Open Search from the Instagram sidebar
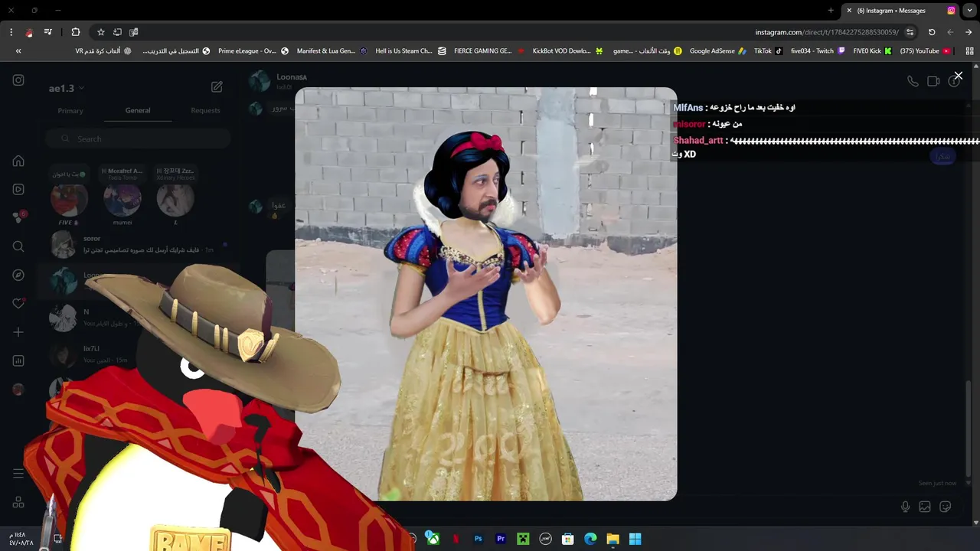Screen dimensions: 980x551 point(18,246)
